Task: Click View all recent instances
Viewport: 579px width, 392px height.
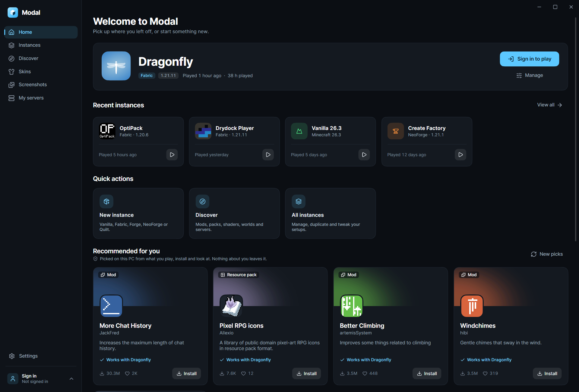Action: point(549,105)
